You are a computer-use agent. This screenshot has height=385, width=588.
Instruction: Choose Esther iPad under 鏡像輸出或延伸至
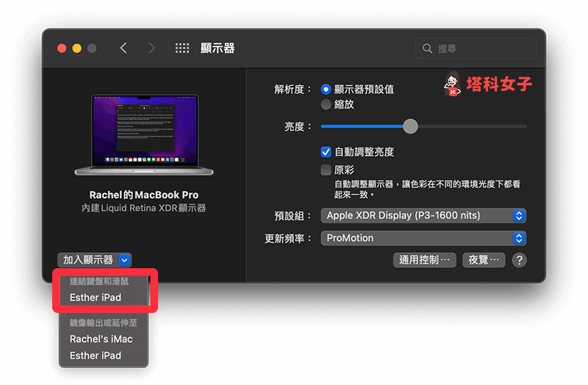pyautogui.click(x=96, y=356)
